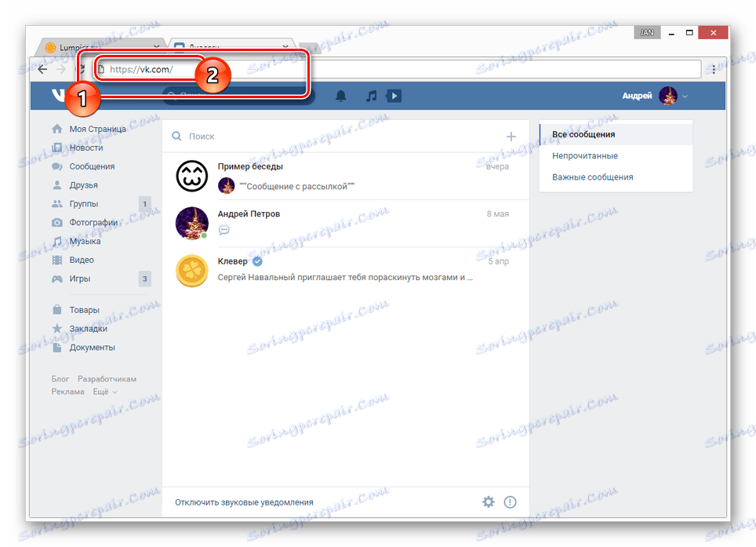Click the Андрей name in the header
This screenshot has width=756, height=547.
tap(637, 96)
